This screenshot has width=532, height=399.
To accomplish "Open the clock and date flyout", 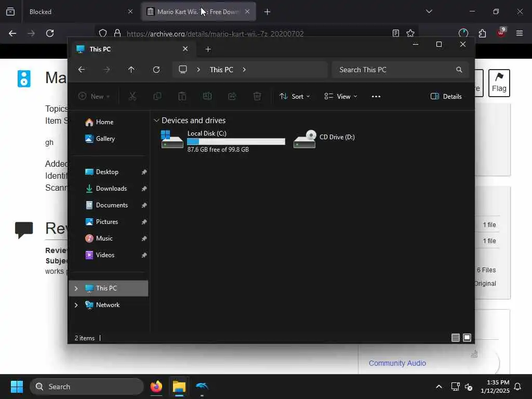I will [x=495, y=387].
